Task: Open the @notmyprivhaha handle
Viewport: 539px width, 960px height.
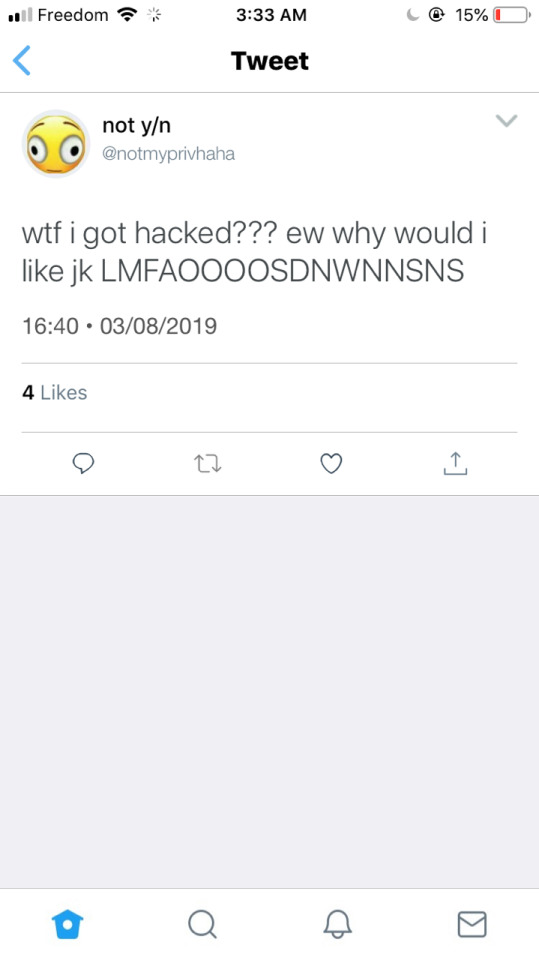Action: (x=168, y=153)
